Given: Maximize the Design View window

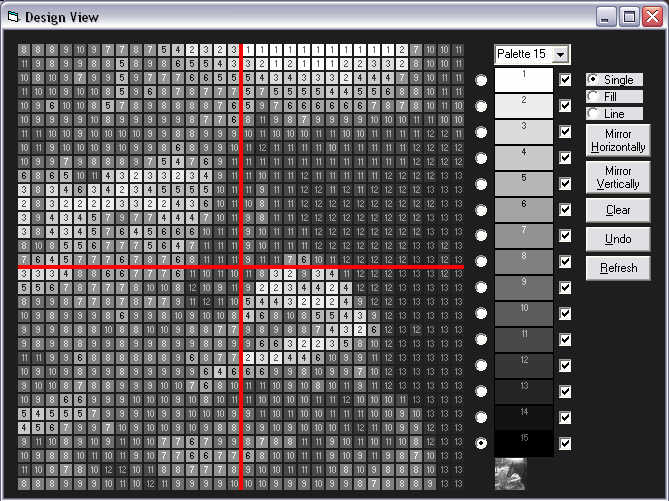Looking at the screenshot, I should (629, 17).
